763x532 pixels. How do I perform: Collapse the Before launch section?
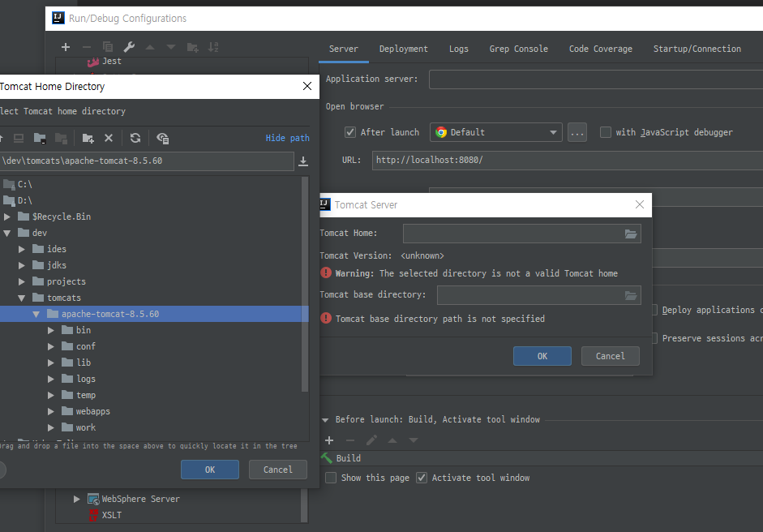(325, 419)
